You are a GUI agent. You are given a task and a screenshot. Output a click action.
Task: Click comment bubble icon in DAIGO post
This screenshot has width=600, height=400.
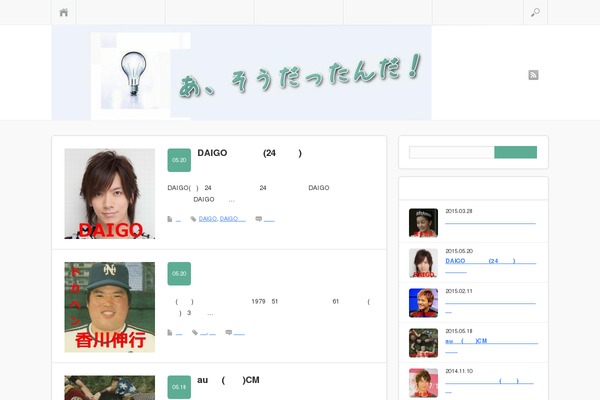point(259,219)
